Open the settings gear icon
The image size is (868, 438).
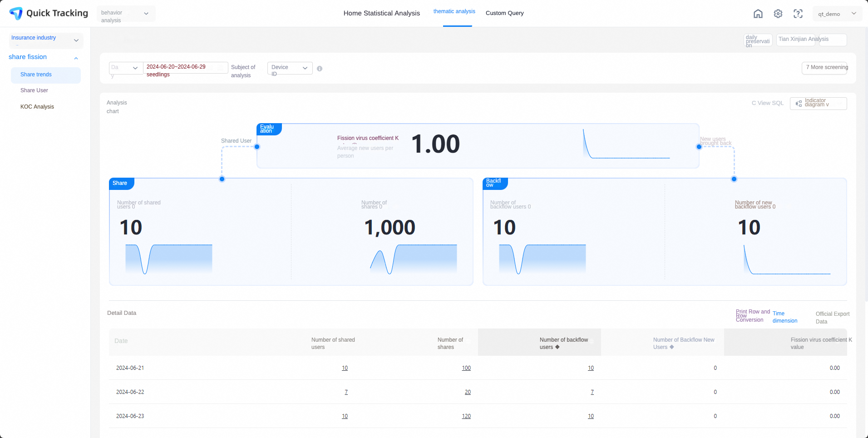(778, 14)
